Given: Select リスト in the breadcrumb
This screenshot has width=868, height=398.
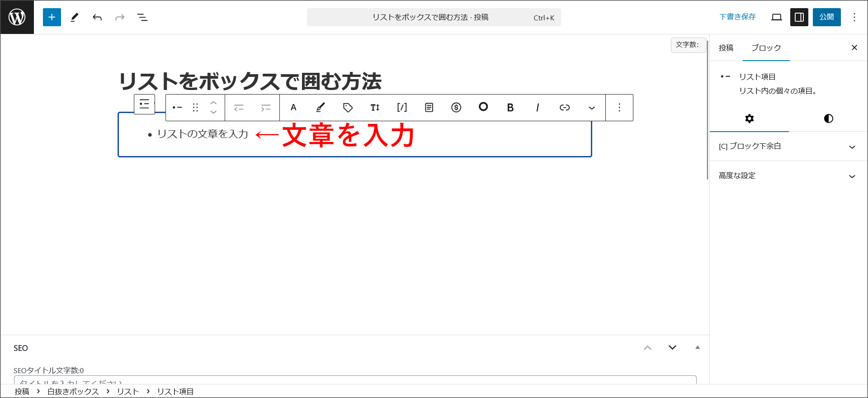Looking at the screenshot, I should click(x=128, y=392).
